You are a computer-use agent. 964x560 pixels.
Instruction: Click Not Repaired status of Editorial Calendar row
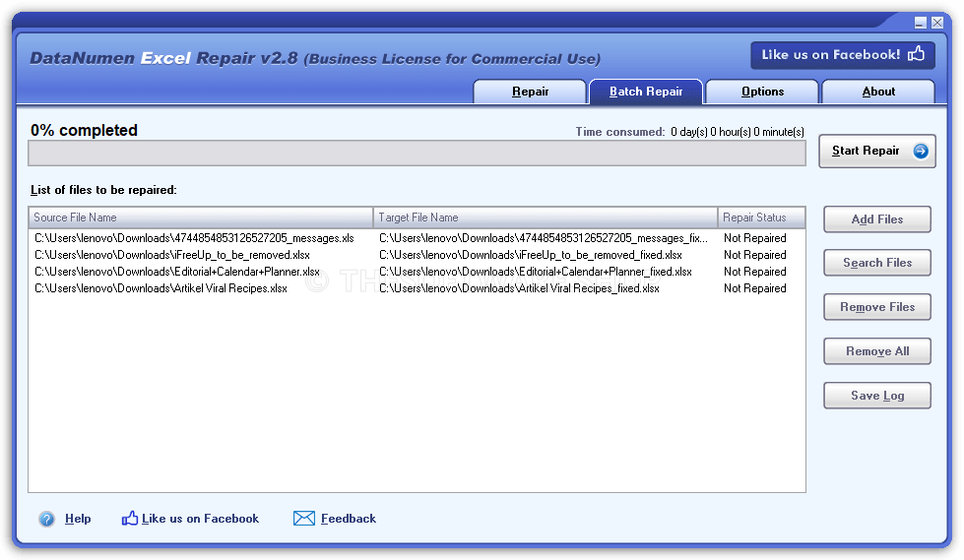click(x=755, y=272)
